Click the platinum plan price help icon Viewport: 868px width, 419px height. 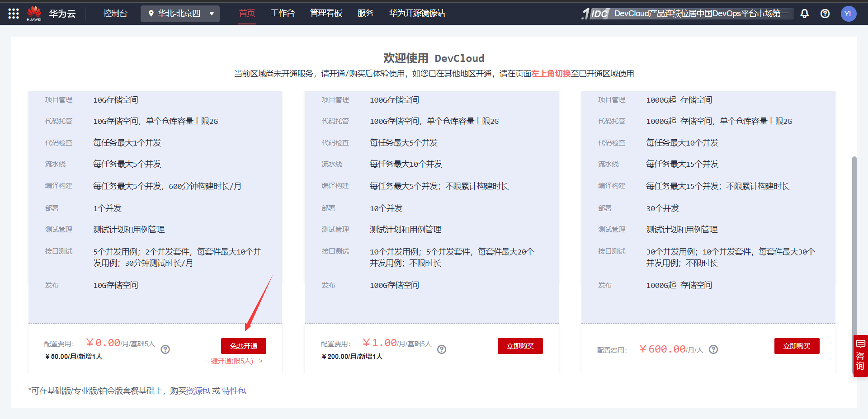click(x=713, y=349)
